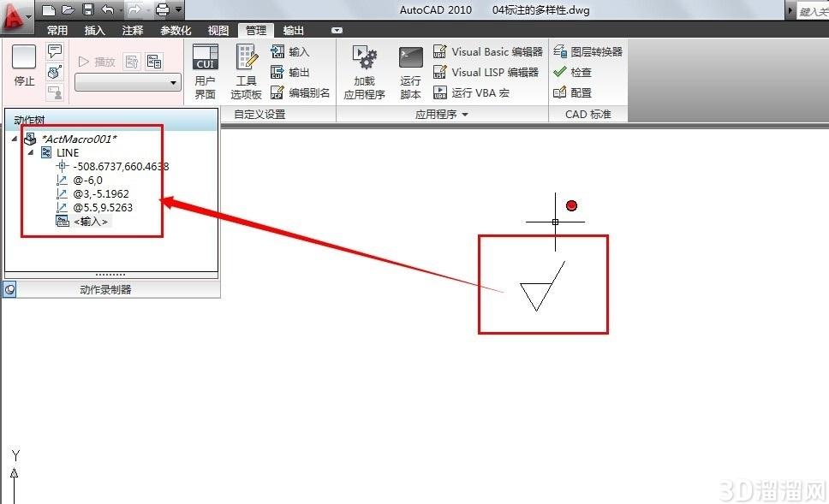Click the 加载应用程序 button
This screenshot has width=829, height=504.
coord(364,72)
